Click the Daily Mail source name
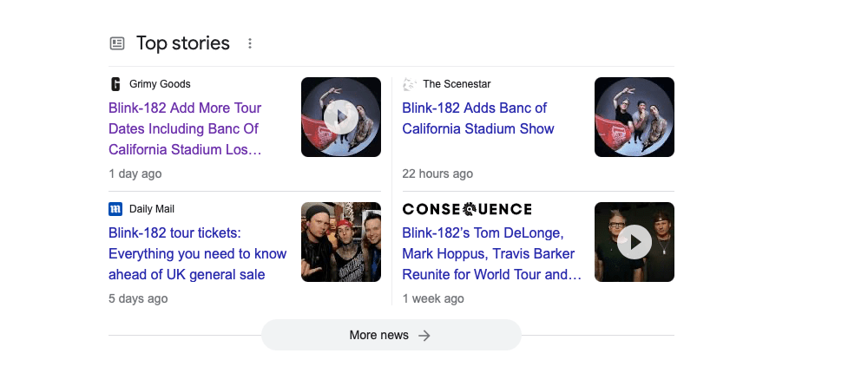The height and width of the screenshot is (373, 868). coord(152,209)
